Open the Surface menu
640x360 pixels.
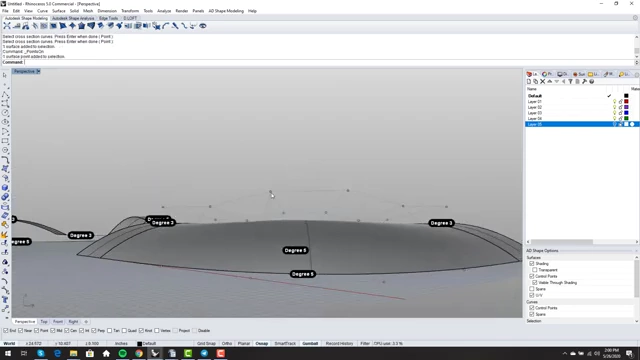tap(58, 11)
